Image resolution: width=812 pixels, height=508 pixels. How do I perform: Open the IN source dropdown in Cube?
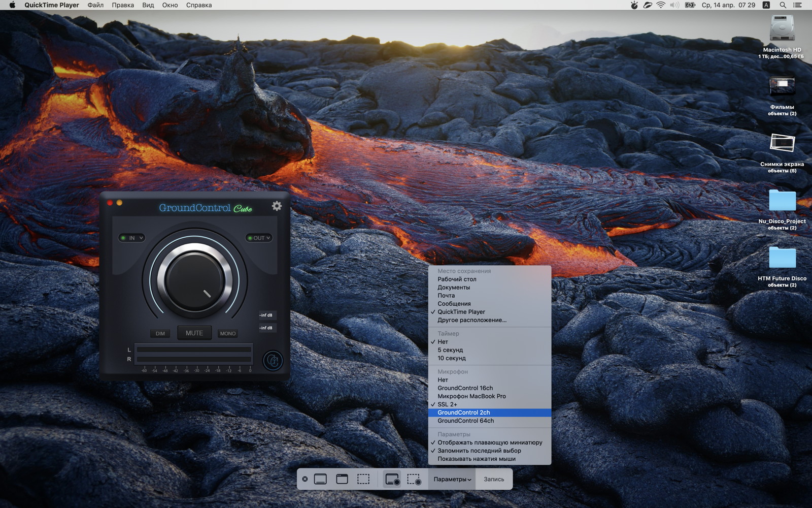click(x=132, y=238)
